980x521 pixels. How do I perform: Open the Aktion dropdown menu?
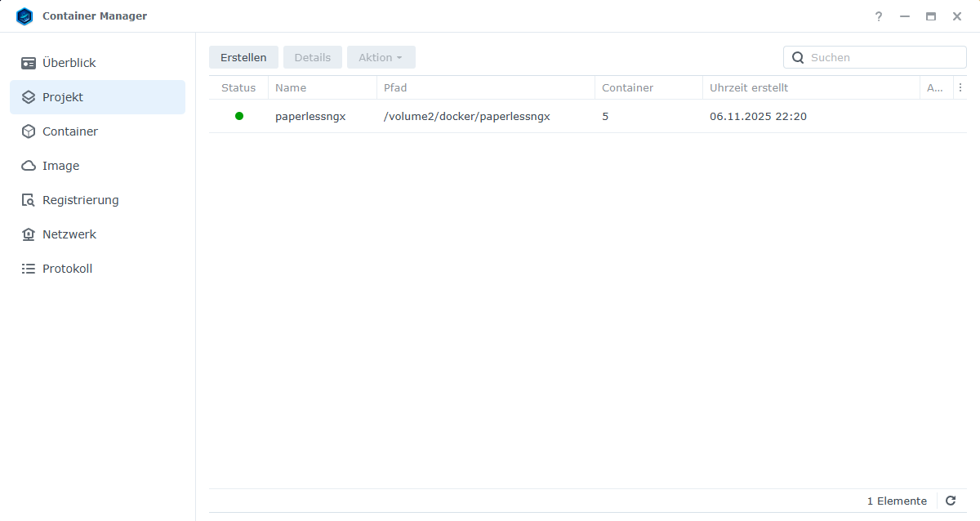(x=381, y=57)
